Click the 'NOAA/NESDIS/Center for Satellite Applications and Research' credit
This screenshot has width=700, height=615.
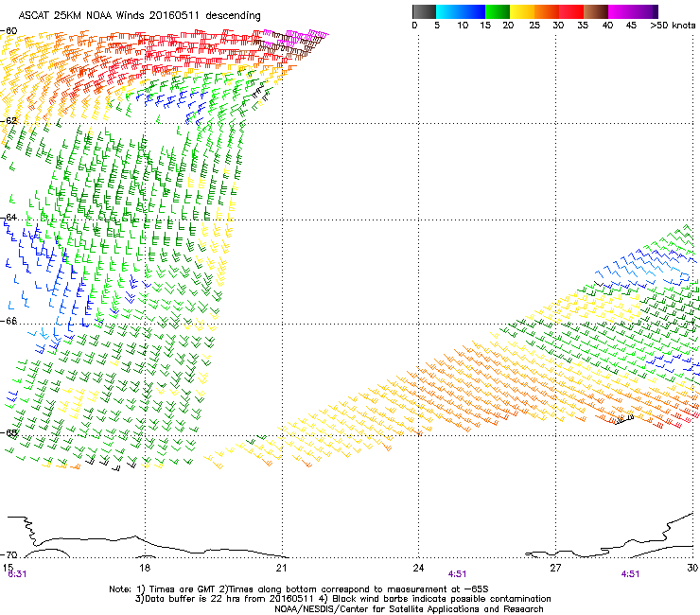[409, 609]
